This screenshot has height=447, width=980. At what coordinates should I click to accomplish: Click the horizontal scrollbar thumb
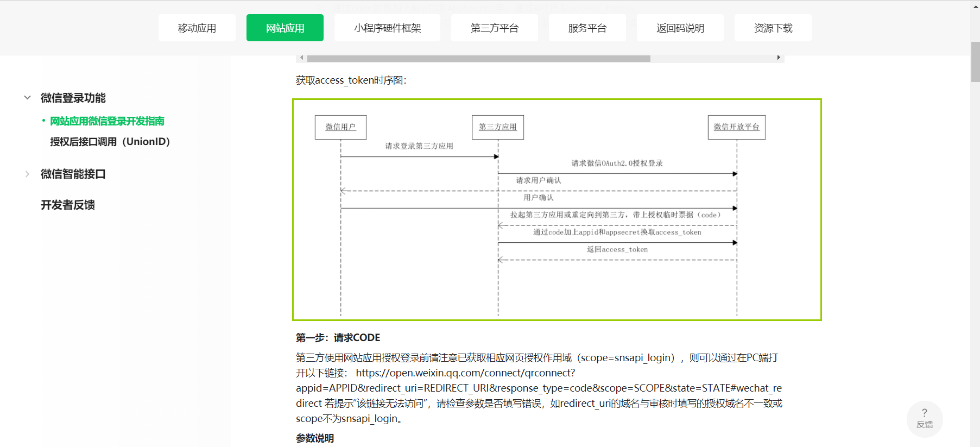[479, 58]
